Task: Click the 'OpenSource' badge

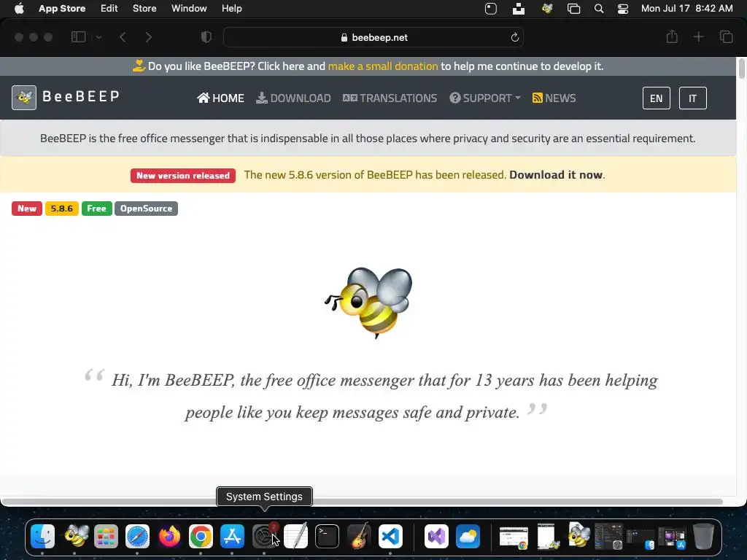Action: click(x=146, y=209)
